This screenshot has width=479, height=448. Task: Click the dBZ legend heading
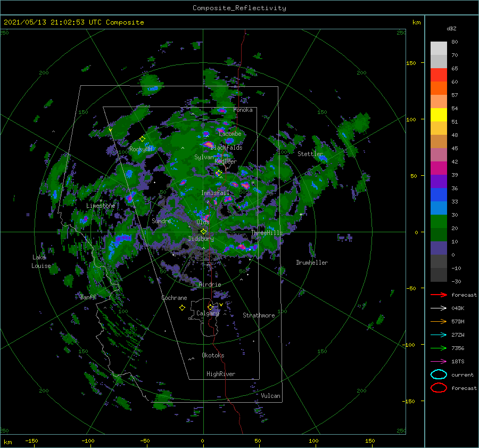pyautogui.click(x=451, y=28)
